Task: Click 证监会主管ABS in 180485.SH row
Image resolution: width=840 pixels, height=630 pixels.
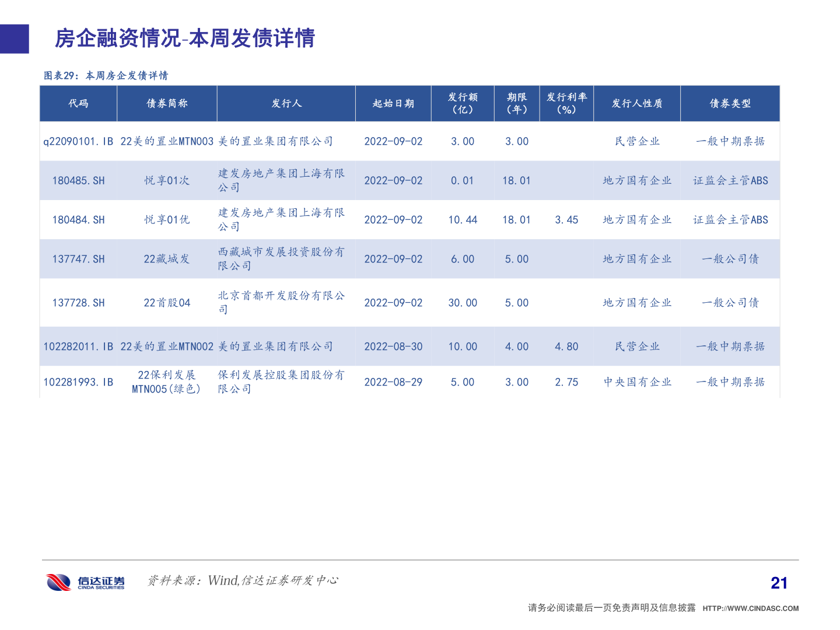Action: [x=730, y=181]
